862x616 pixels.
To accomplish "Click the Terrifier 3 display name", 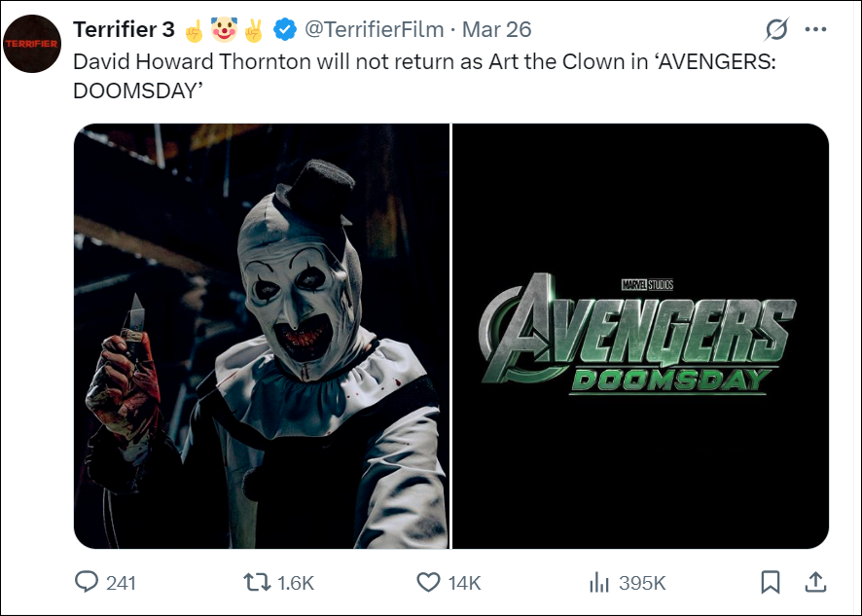I will pyautogui.click(x=124, y=30).
